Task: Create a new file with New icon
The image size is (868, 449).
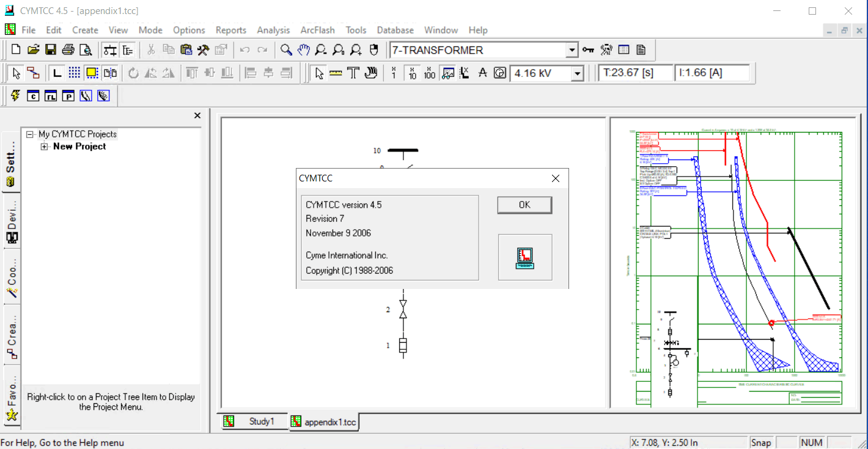Action: tap(16, 50)
